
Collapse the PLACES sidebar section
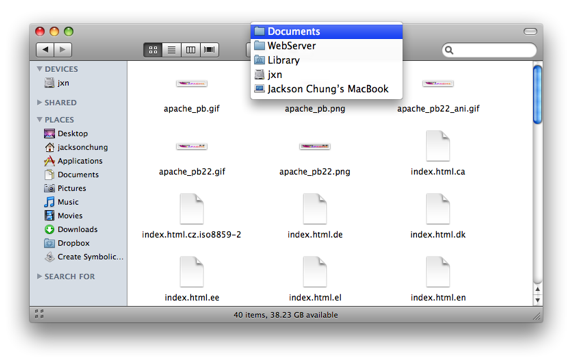(40, 120)
